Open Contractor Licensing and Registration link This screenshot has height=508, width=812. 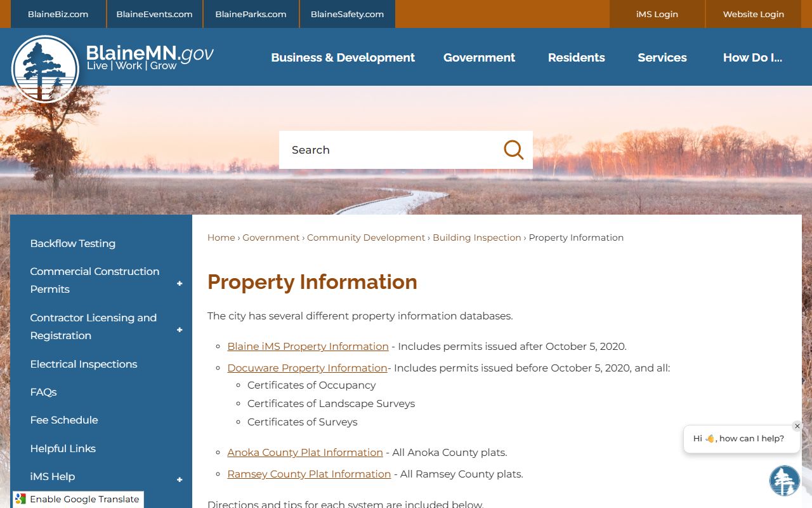point(93,326)
